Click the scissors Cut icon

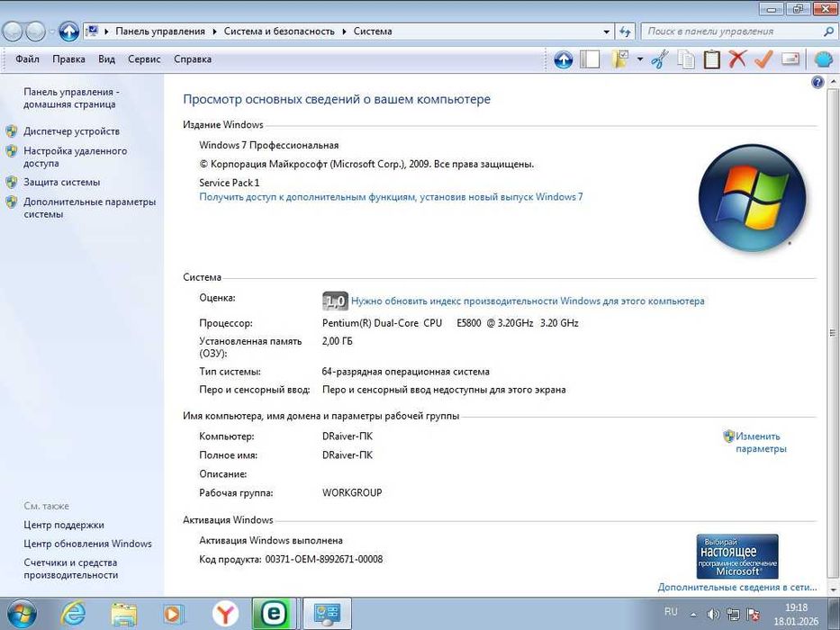[x=659, y=59]
